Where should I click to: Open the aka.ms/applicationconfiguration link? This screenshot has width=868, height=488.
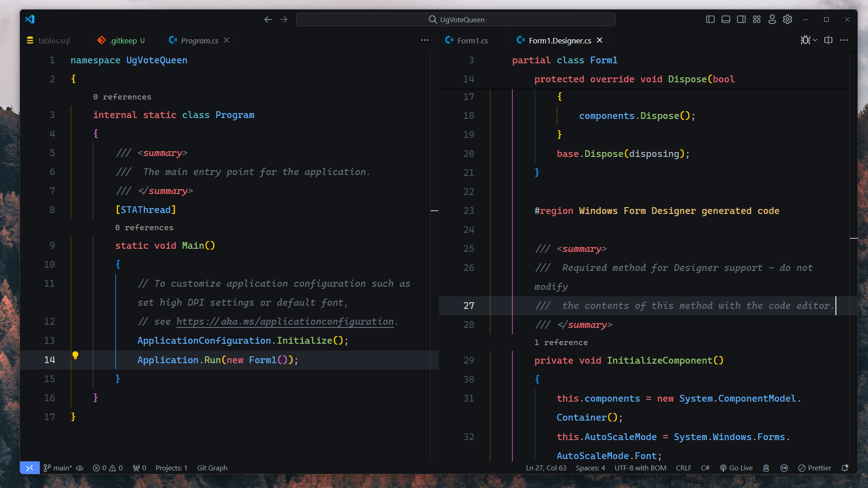[285, 322]
